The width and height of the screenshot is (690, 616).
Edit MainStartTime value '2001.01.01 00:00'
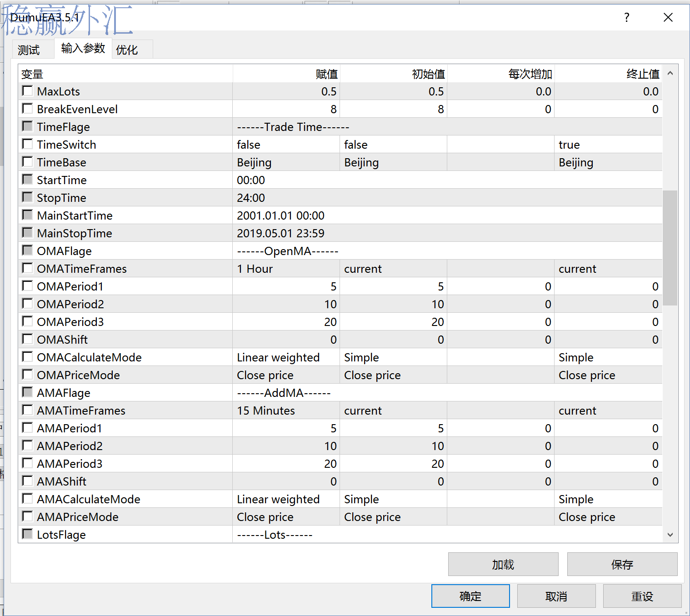tap(447, 215)
